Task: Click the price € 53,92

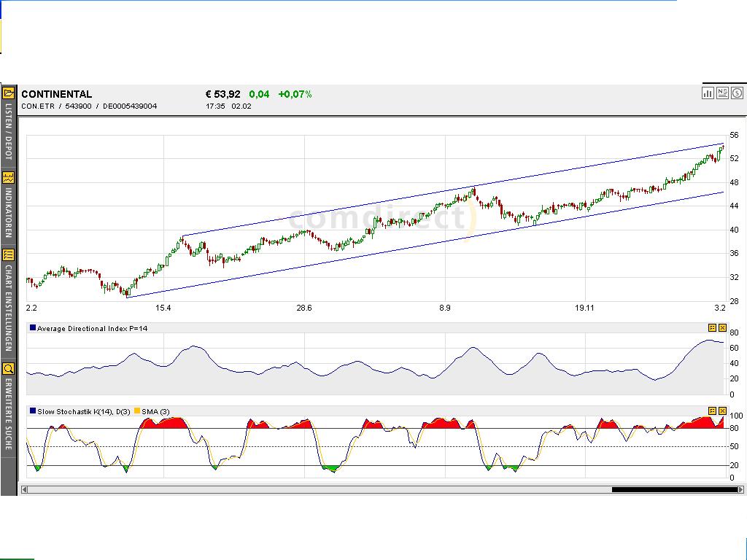Action: [x=223, y=94]
